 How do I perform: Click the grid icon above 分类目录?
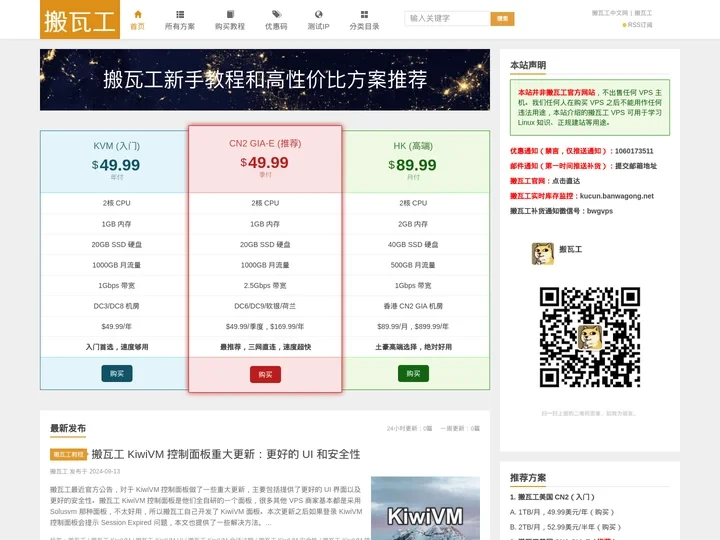tap(364, 14)
